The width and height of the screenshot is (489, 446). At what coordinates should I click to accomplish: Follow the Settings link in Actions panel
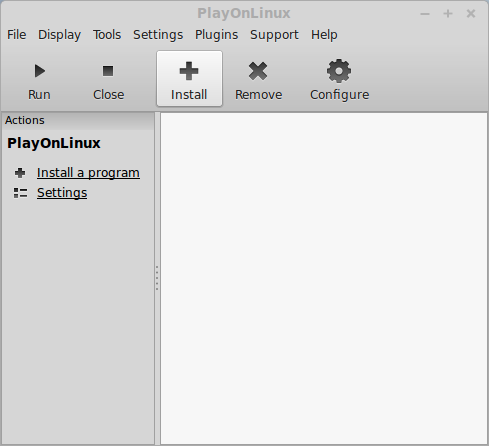(62, 193)
